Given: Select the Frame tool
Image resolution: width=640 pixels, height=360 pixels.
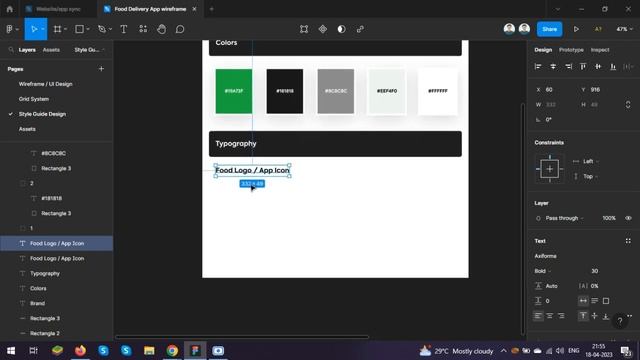Looking at the screenshot, I should [58, 29].
